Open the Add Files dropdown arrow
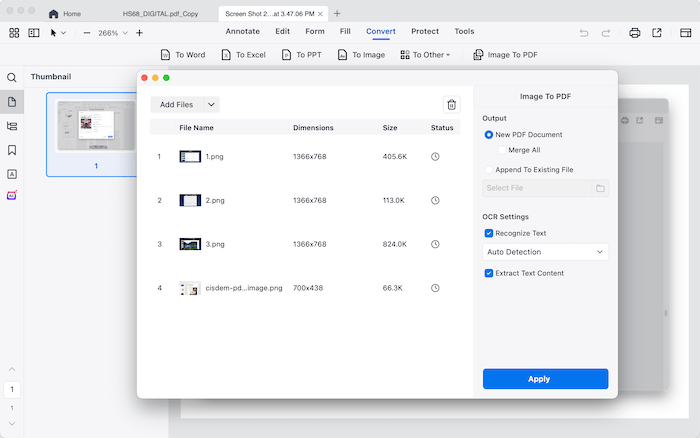This screenshot has width=700, height=438. (x=210, y=104)
